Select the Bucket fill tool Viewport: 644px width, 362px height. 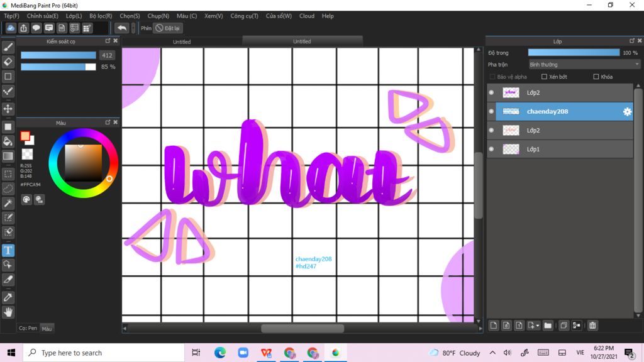[x=8, y=141]
